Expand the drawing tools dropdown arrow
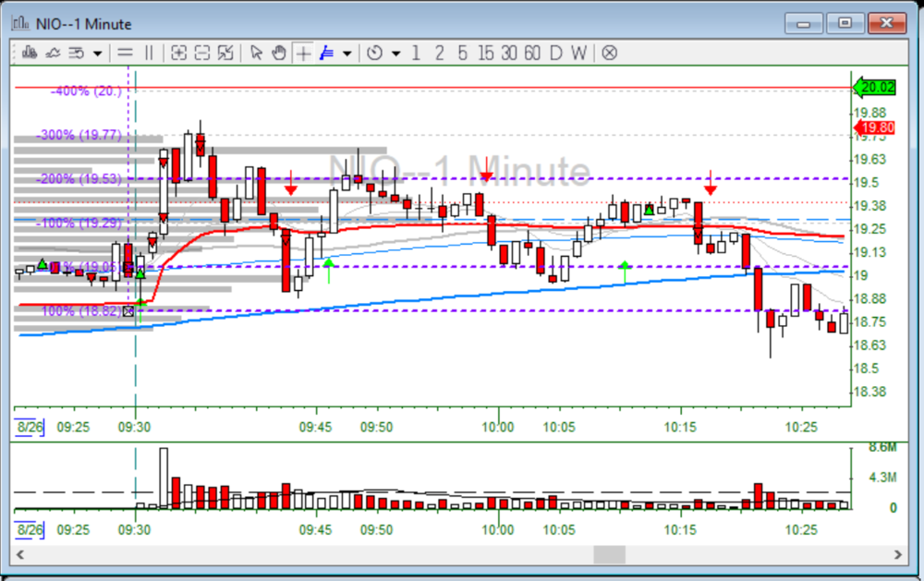The height and width of the screenshot is (581, 924). pos(346,53)
